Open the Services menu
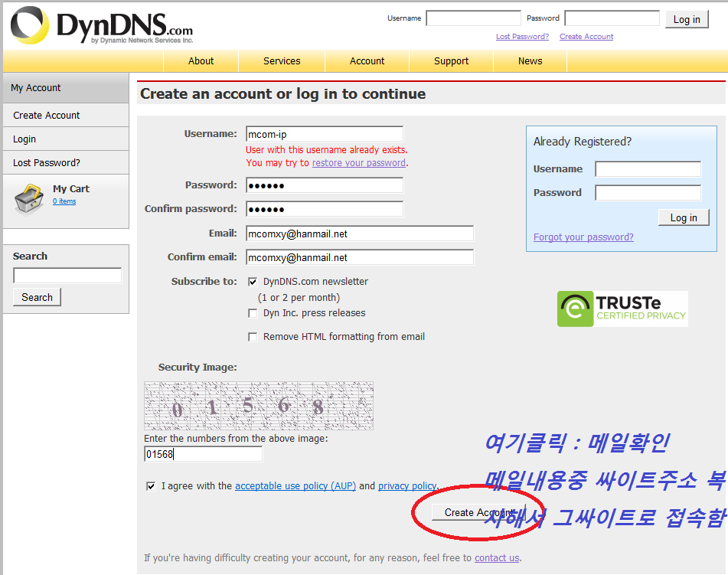728x575 pixels. (282, 60)
